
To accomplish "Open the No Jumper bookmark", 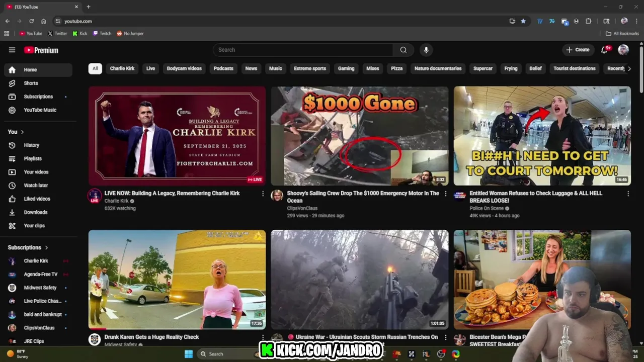I will (x=130, y=34).
